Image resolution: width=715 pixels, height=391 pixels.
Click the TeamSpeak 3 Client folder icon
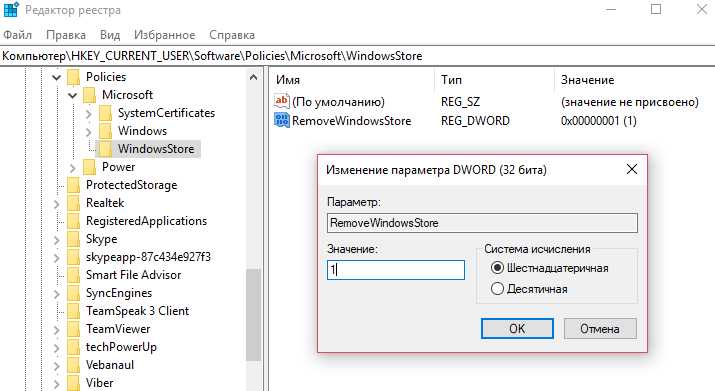73,311
